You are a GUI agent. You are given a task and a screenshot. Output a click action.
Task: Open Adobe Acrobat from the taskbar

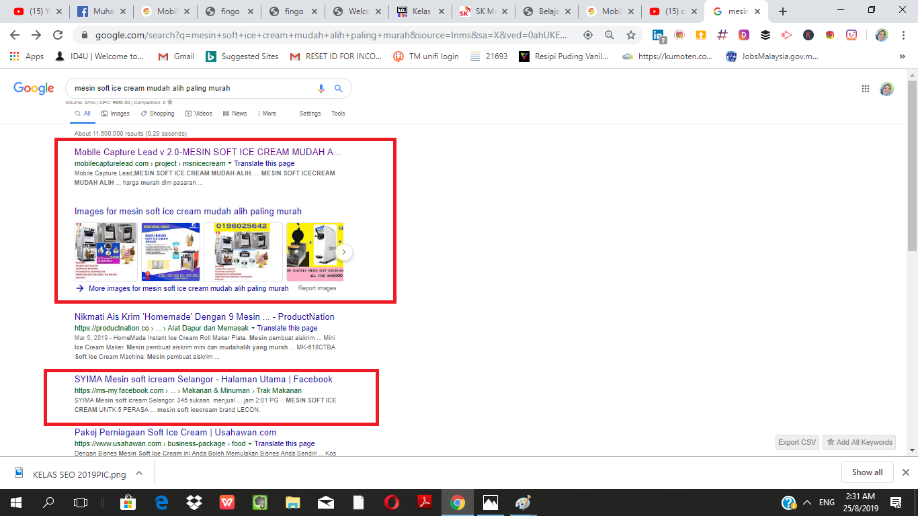(424, 503)
